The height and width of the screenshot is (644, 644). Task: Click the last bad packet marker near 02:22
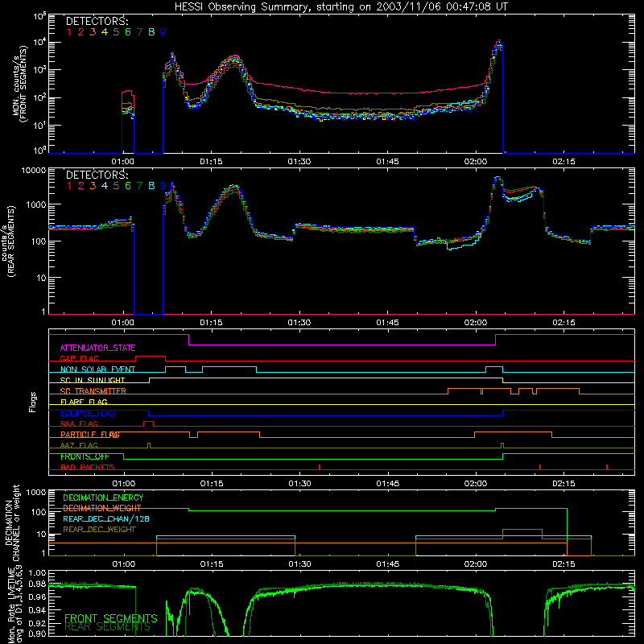point(607,467)
